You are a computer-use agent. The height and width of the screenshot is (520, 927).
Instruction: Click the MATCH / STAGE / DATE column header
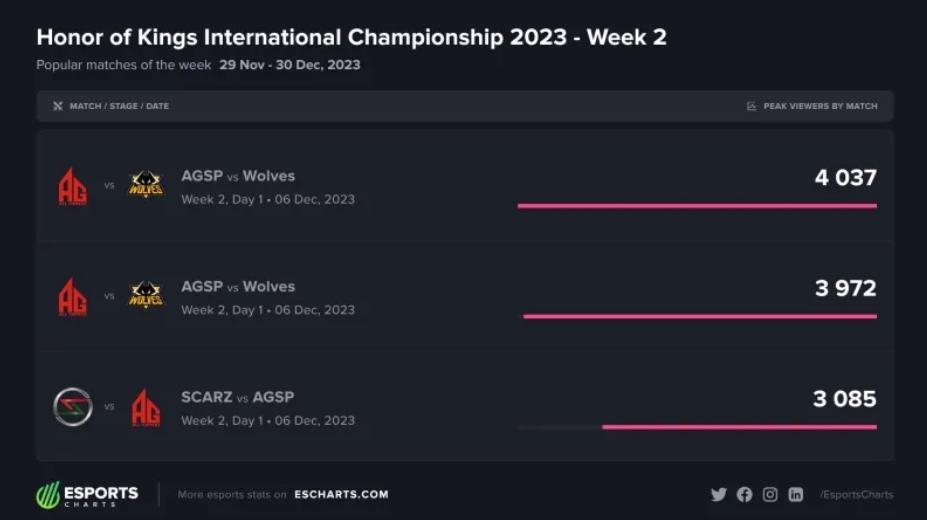(x=119, y=106)
